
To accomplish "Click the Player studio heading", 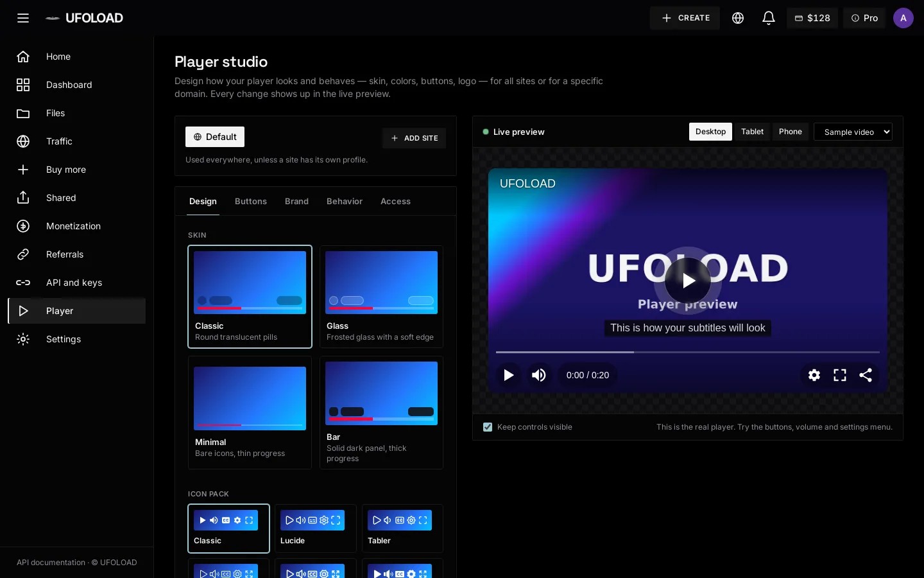I will click(221, 62).
